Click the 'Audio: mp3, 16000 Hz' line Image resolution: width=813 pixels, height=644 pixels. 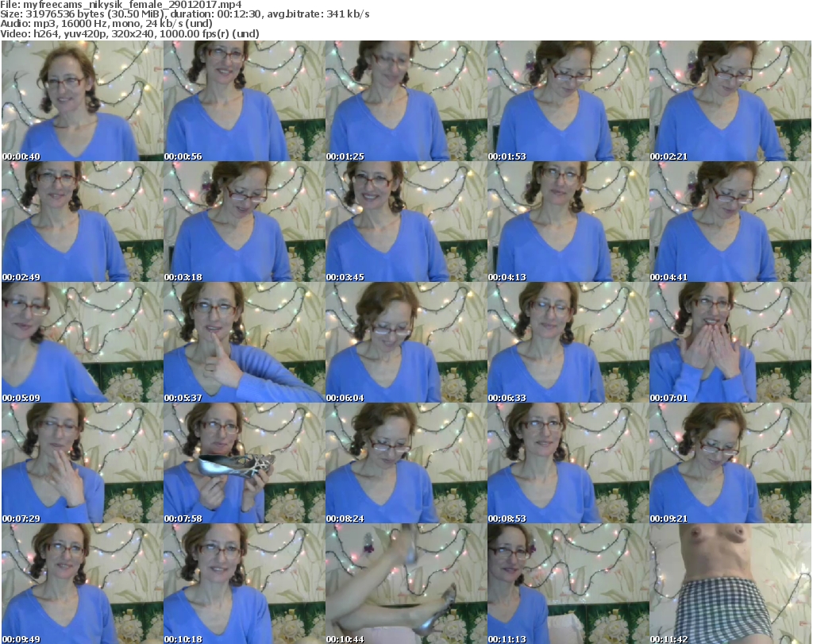(106, 24)
